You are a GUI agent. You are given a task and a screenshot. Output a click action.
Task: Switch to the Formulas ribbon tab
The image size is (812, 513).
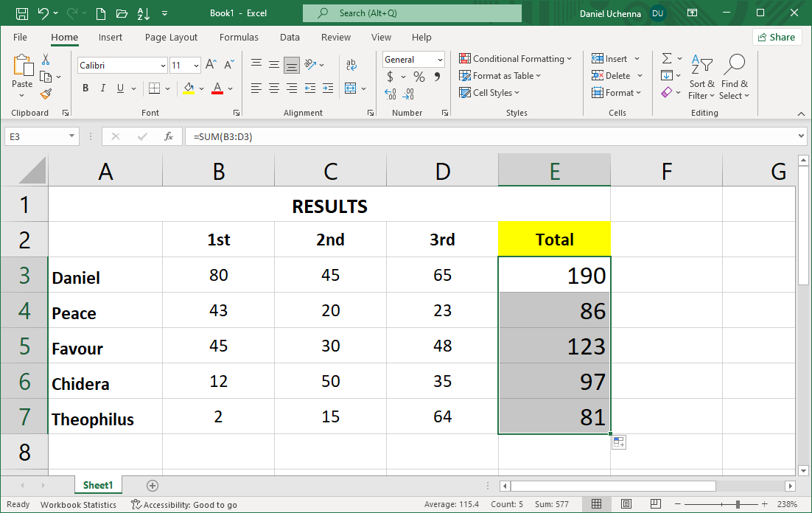239,37
